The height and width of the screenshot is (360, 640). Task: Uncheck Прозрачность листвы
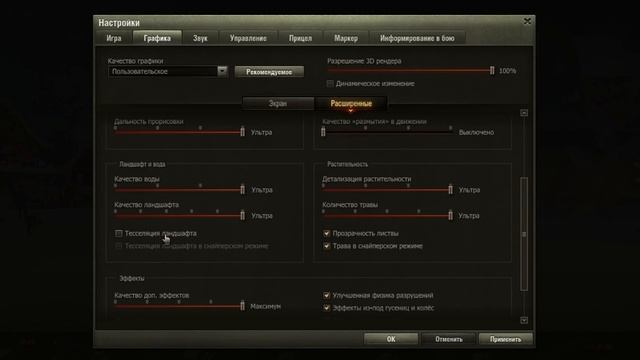tap(327, 233)
